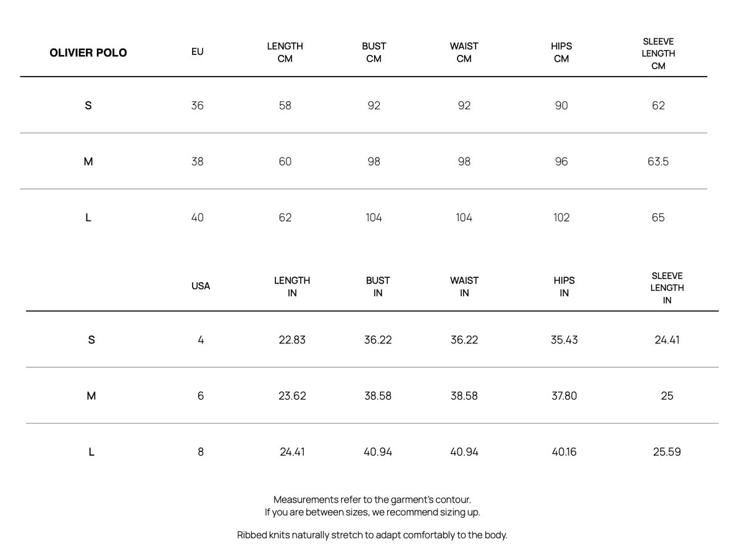Viewport: 741px width, 560px height.
Task: Select the size M label in USA table
Action: click(x=91, y=396)
